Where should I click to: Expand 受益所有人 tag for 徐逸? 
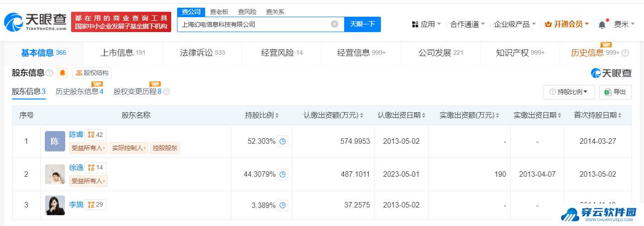(x=88, y=181)
